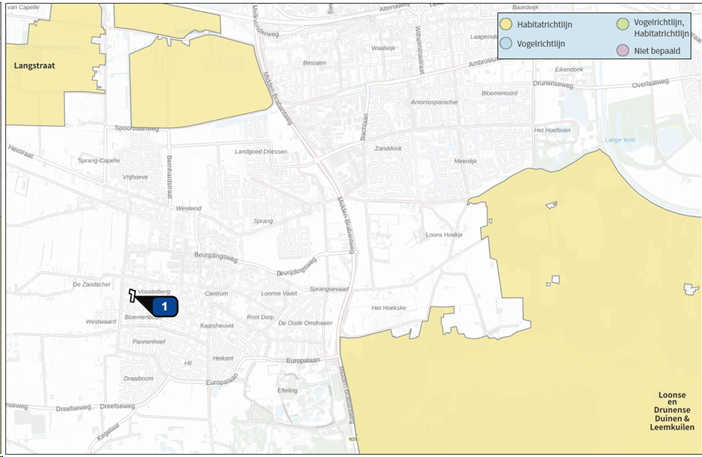Select the green combined Vogelrichtlijn, Habitatrichtlijn swatch
Image resolution: width=702 pixels, height=457 pixels.
click(623, 24)
